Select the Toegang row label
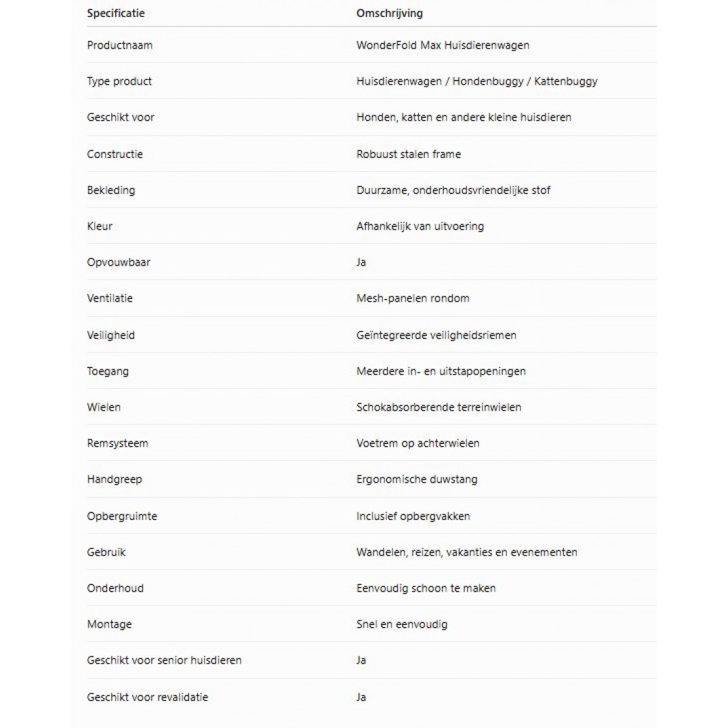The image size is (728, 728). pos(108,371)
